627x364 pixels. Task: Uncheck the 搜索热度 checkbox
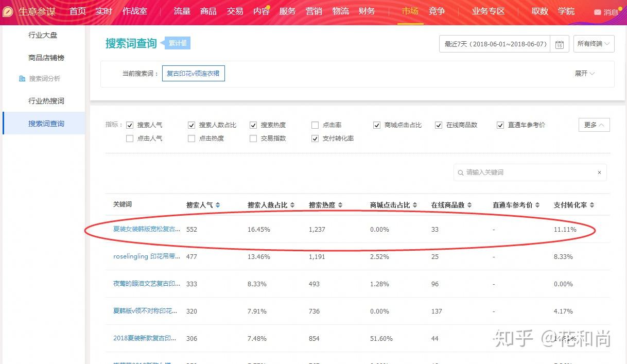click(253, 125)
